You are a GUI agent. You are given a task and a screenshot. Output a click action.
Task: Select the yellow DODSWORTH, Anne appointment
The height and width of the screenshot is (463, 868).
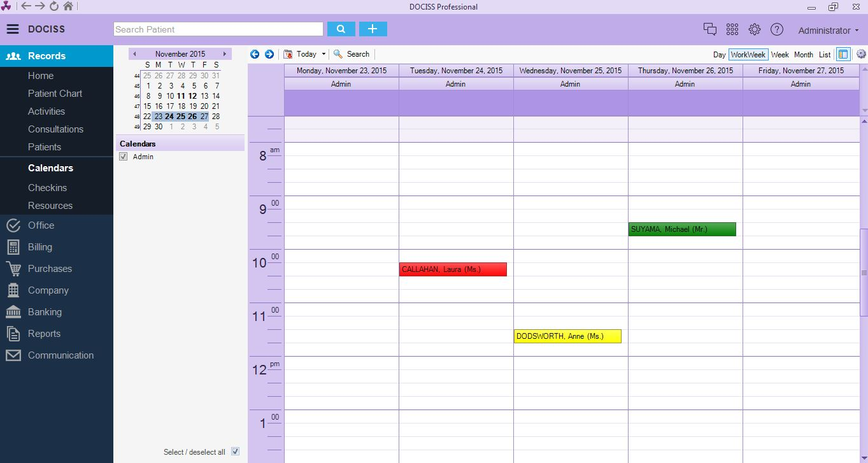[567, 336]
